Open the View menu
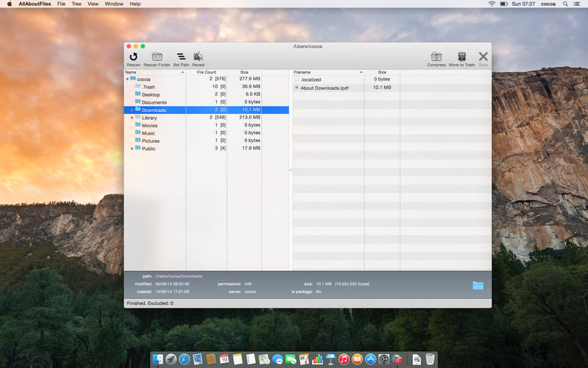This screenshot has height=368, width=588. tap(93, 4)
